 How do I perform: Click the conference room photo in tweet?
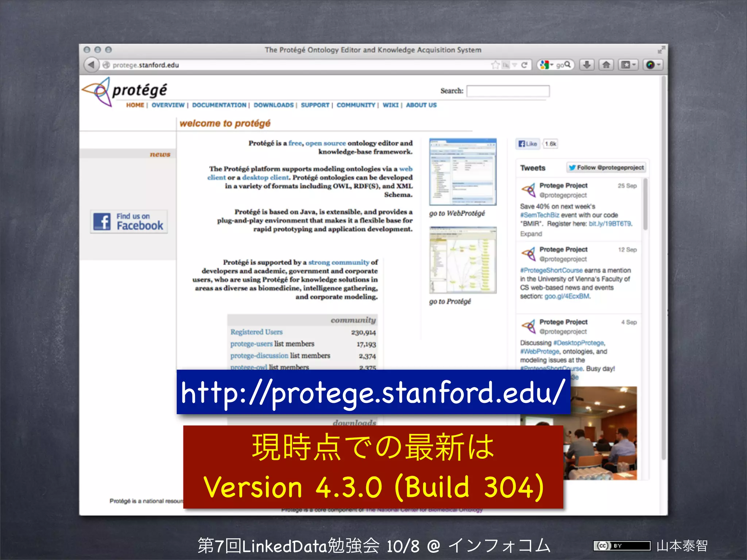600,433
